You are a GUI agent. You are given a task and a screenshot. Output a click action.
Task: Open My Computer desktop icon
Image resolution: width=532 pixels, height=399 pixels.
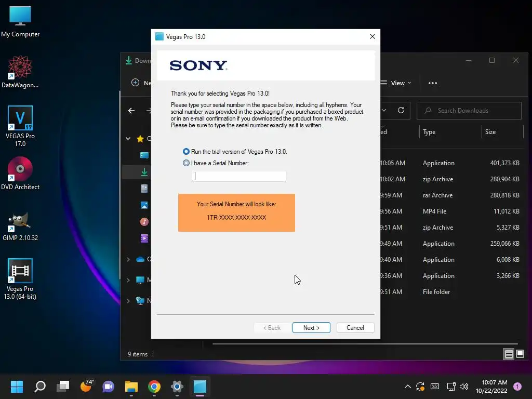coord(20,22)
